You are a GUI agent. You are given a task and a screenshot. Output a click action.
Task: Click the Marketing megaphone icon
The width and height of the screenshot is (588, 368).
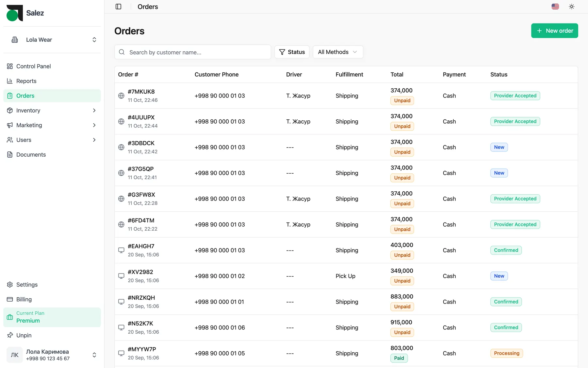10,125
